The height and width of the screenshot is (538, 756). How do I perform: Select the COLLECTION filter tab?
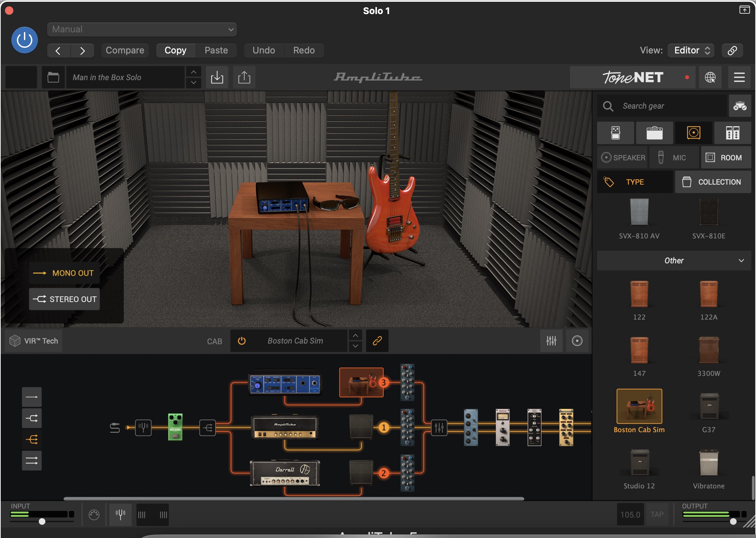[713, 182]
